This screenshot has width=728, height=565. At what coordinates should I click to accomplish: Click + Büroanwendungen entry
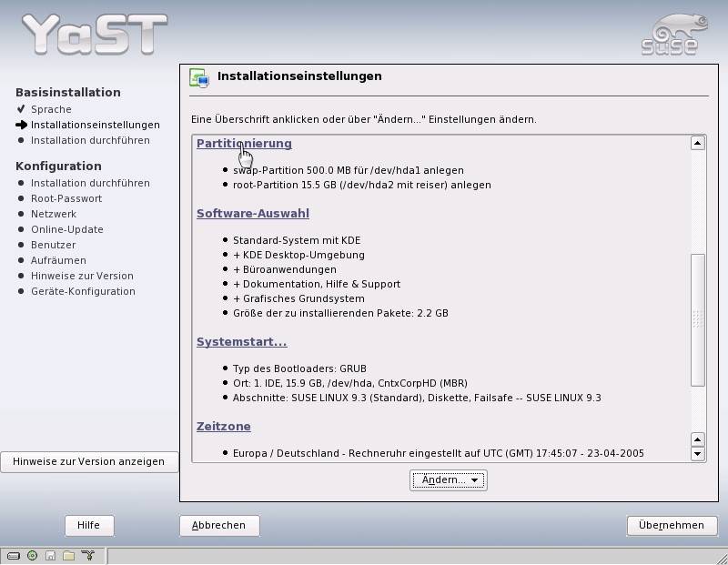click(x=285, y=269)
